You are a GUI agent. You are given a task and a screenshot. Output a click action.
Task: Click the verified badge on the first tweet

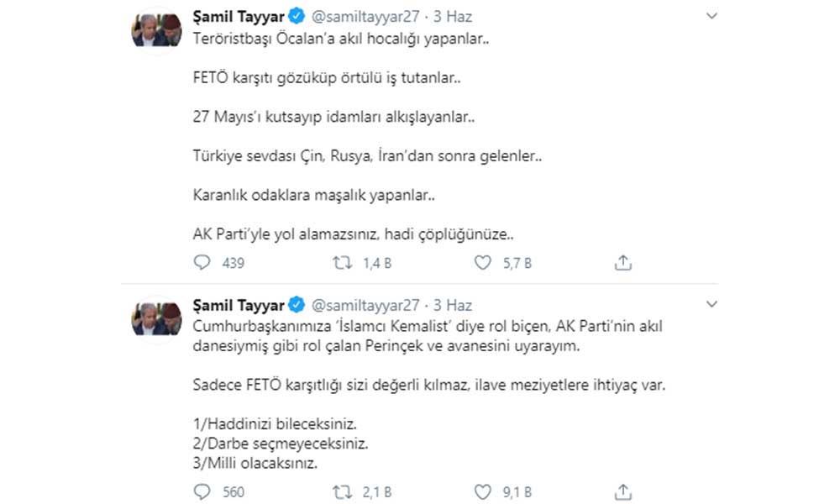click(x=297, y=17)
